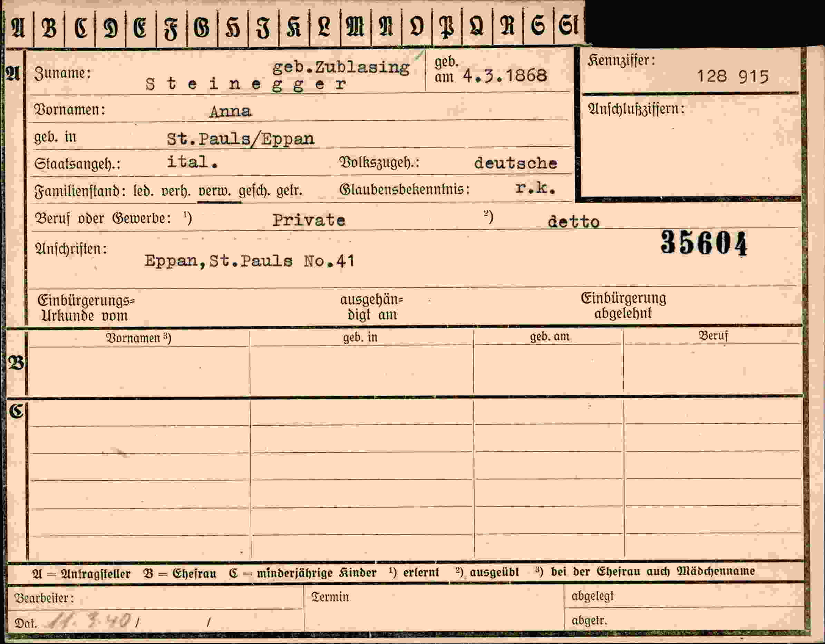The height and width of the screenshot is (644, 825).
Task: Select the alphabet tab K at top
Action: click(294, 28)
